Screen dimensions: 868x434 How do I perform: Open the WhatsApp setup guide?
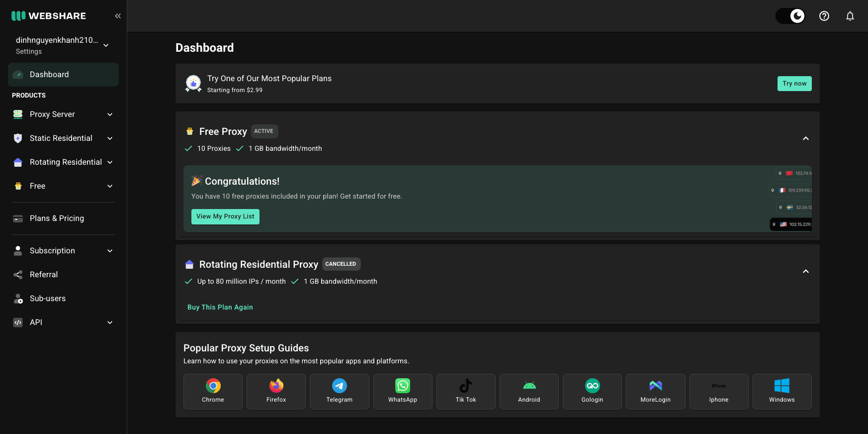point(403,392)
